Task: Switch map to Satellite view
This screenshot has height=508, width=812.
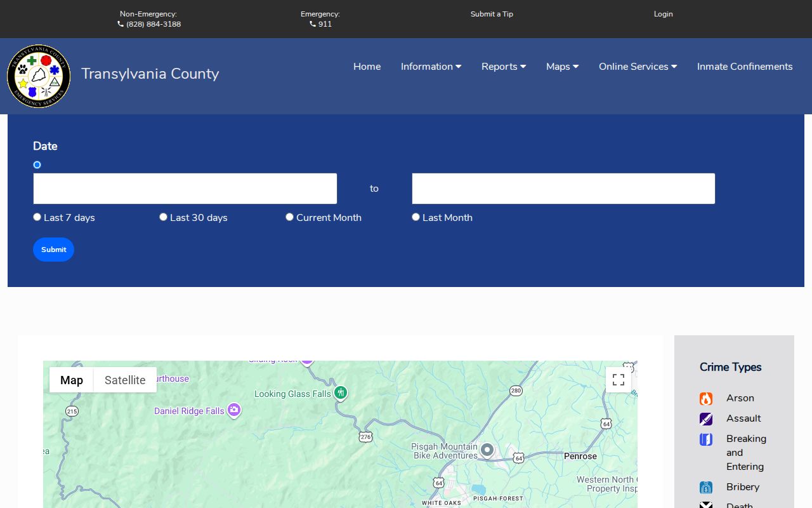Action: pos(125,380)
